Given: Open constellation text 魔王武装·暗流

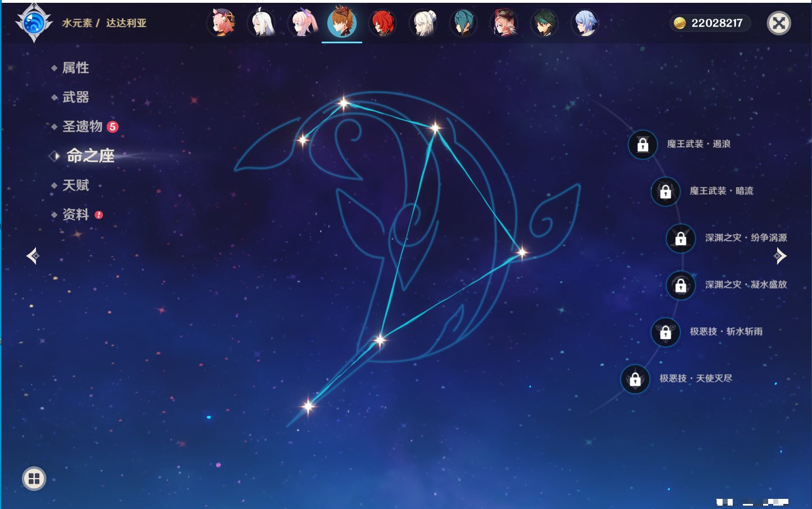Looking at the screenshot, I should click(x=721, y=191).
